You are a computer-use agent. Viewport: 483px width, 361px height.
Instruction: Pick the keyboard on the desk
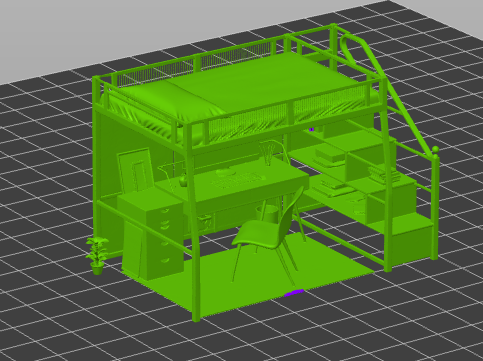[x=237, y=180]
